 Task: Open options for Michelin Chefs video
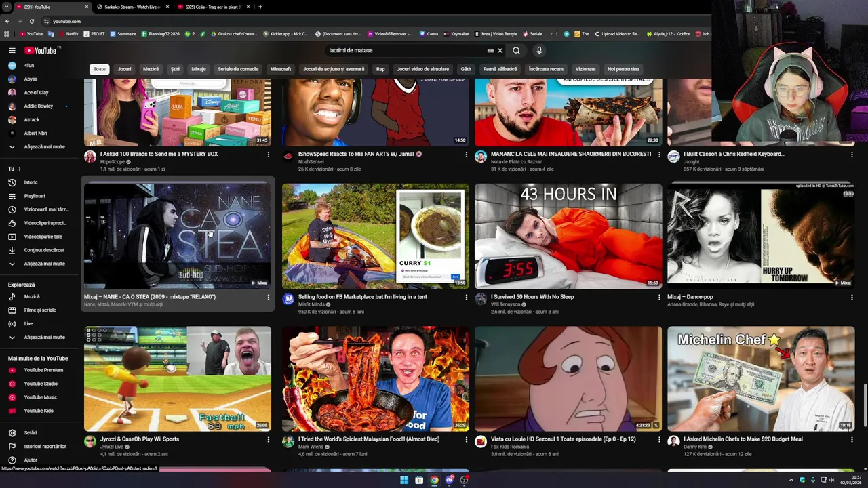(852, 439)
